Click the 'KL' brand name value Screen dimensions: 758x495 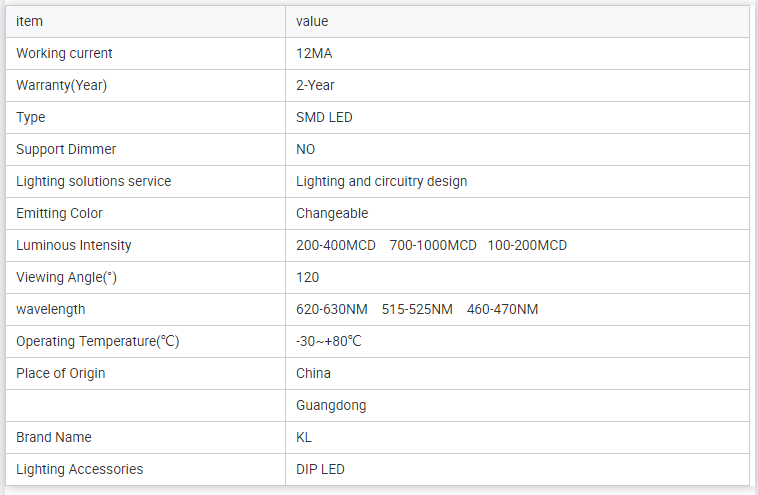click(x=304, y=437)
